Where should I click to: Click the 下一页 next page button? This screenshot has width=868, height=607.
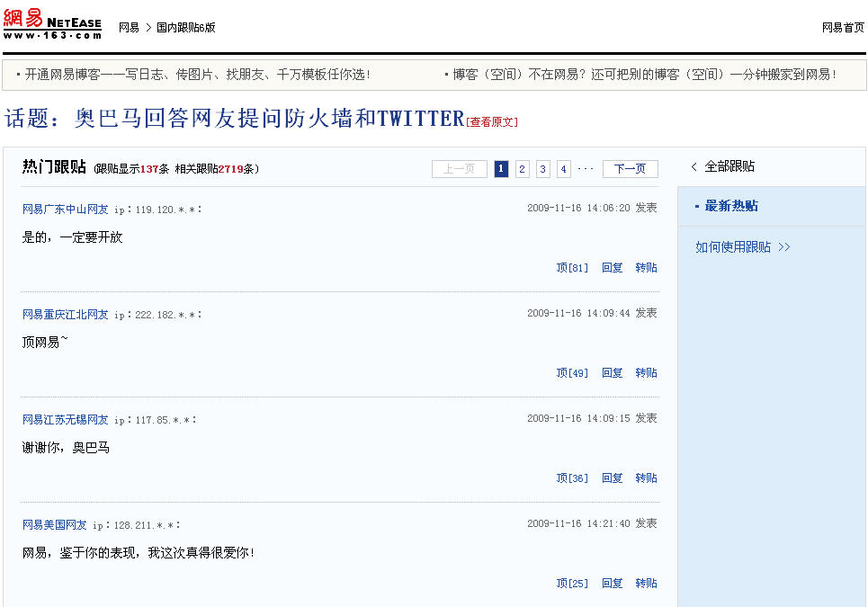pos(630,169)
